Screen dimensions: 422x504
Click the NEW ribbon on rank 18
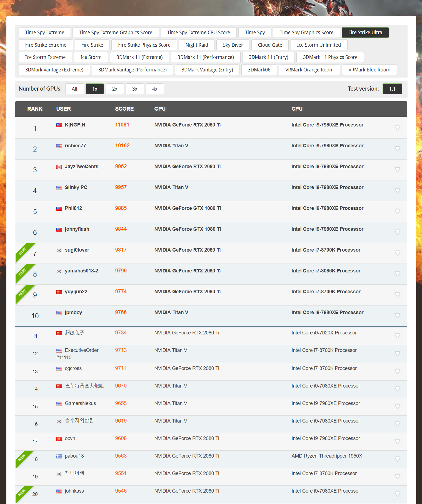click(x=22, y=458)
